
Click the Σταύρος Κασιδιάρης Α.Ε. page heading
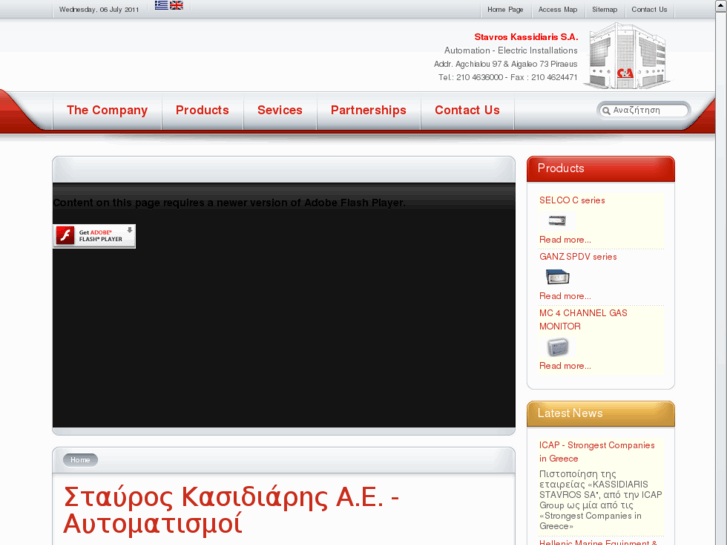coord(231,510)
